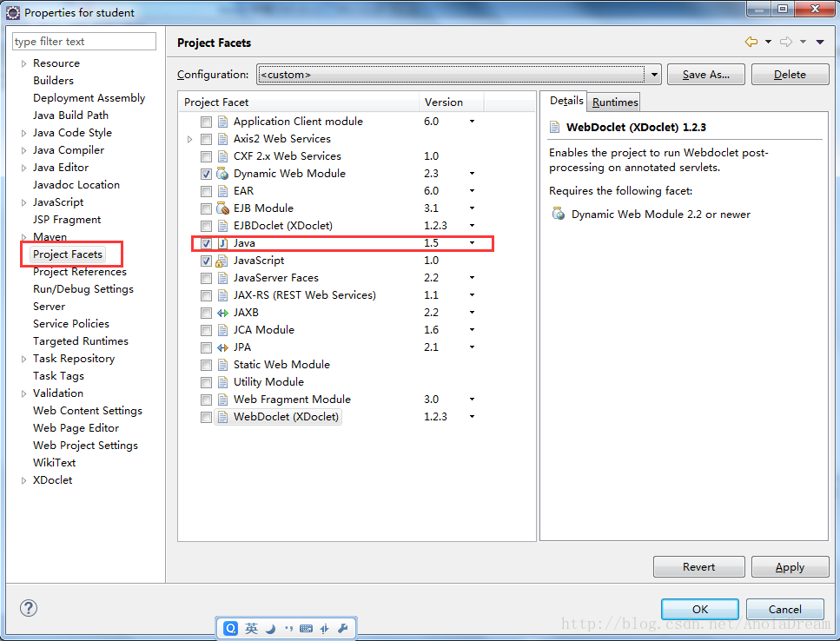The image size is (840, 641).
Task: Click the IME soft keyboard icon
Action: [x=306, y=628]
